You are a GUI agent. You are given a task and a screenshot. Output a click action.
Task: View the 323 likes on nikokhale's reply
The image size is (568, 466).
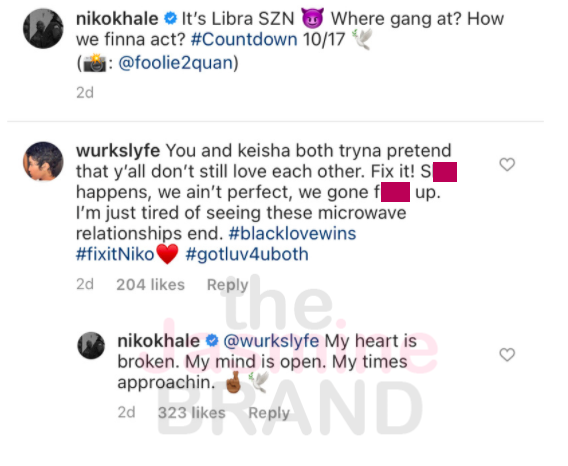(x=192, y=413)
